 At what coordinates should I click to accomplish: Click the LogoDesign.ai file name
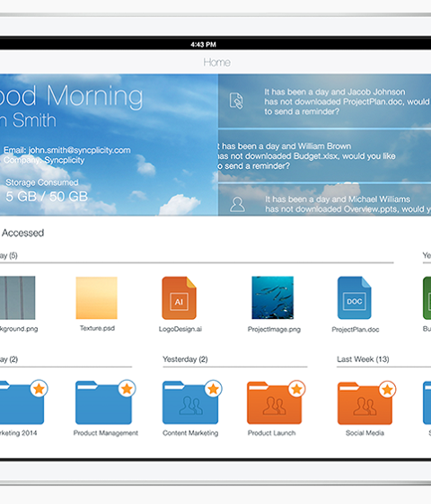(x=180, y=329)
